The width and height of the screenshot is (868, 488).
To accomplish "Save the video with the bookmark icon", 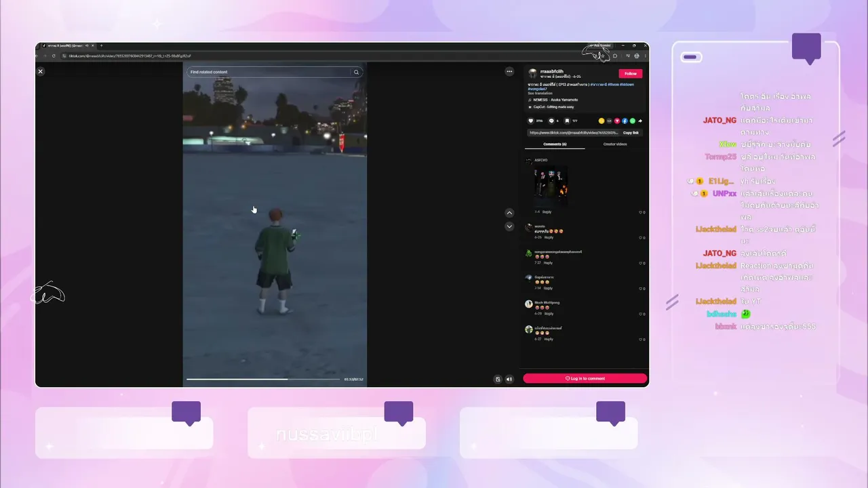I will (568, 121).
